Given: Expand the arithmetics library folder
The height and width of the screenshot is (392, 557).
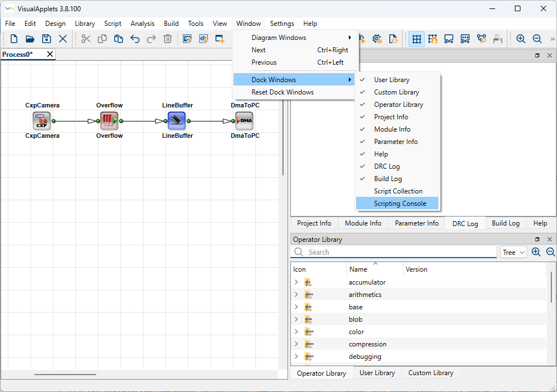Looking at the screenshot, I should (x=297, y=295).
